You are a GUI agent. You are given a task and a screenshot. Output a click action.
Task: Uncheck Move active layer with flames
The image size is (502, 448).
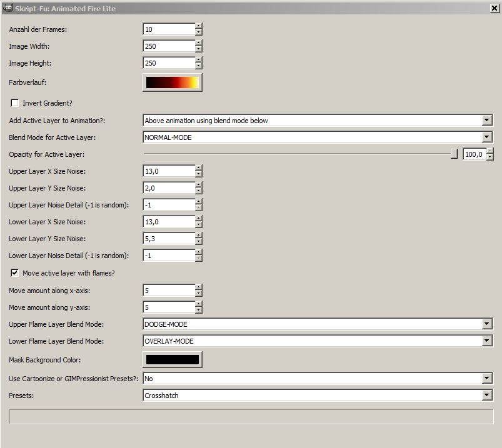[x=15, y=273]
